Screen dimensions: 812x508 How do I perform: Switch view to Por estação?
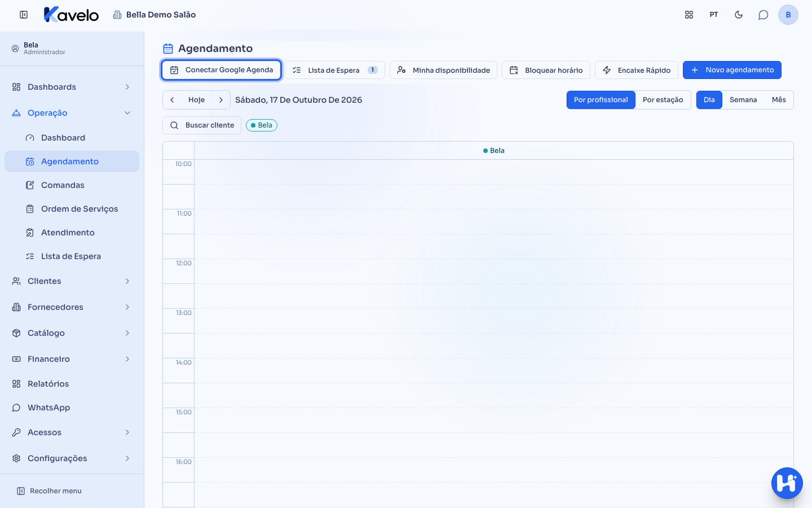pyautogui.click(x=663, y=100)
